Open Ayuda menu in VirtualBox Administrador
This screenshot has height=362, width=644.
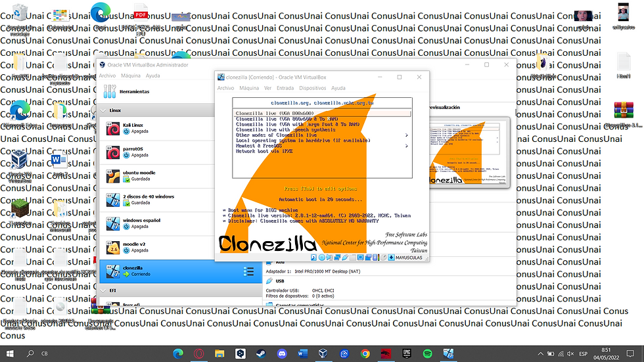click(x=152, y=76)
